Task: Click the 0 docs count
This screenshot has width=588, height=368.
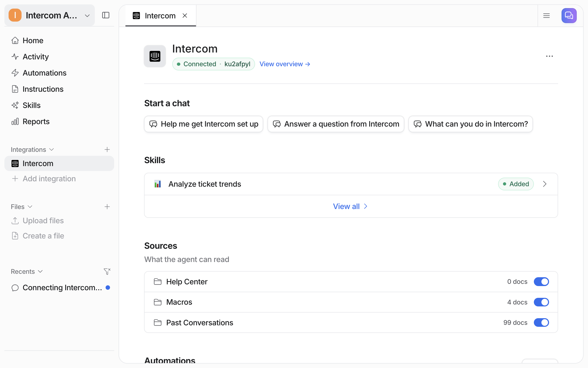Action: pos(517,282)
